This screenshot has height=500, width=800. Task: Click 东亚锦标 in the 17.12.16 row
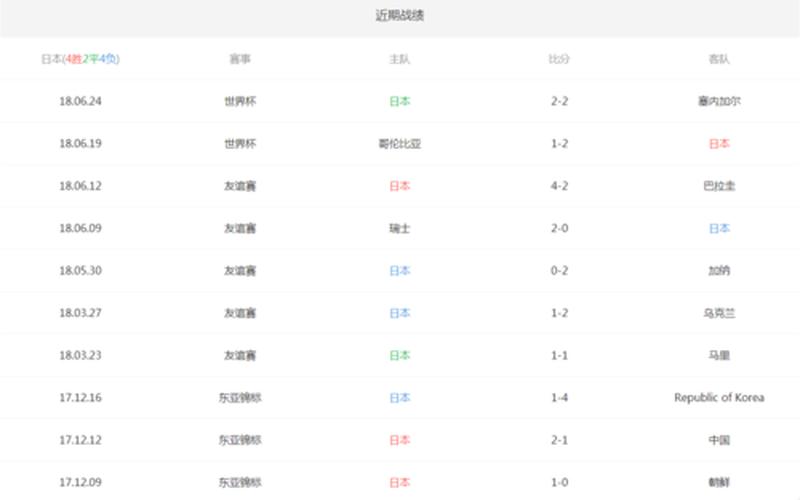(x=240, y=397)
